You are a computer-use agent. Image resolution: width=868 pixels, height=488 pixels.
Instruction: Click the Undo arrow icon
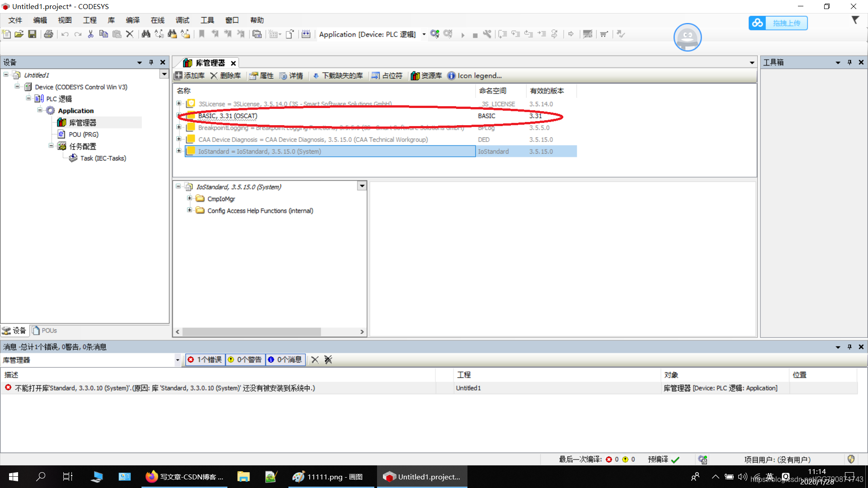coord(65,34)
